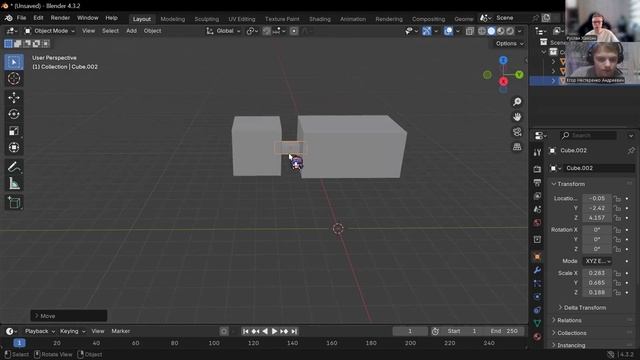Activate the Annotate pencil tool
This screenshot has height=360, width=640.
point(14,167)
